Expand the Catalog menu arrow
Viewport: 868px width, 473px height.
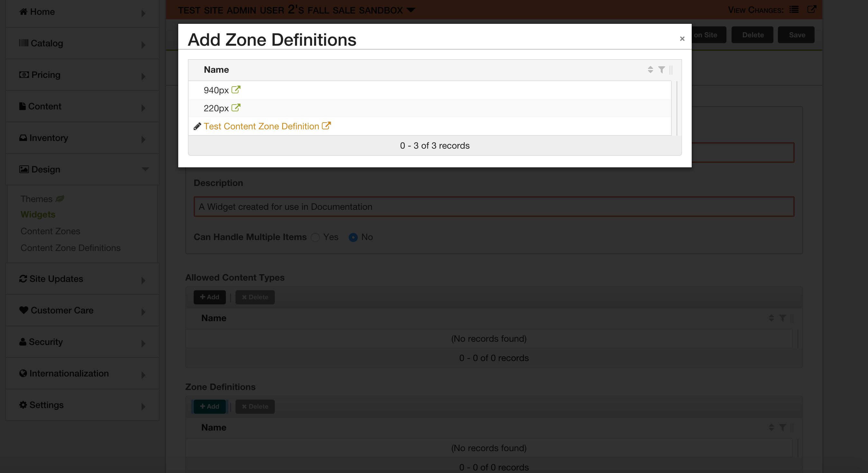pos(143,45)
